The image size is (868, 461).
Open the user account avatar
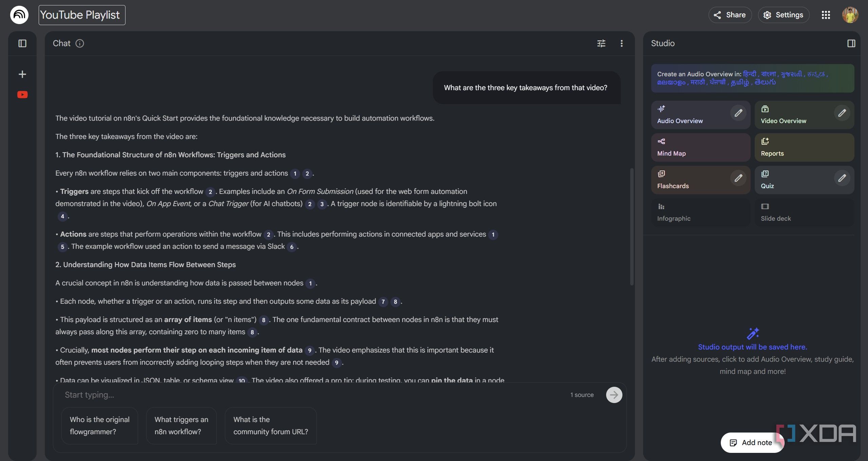(x=850, y=15)
